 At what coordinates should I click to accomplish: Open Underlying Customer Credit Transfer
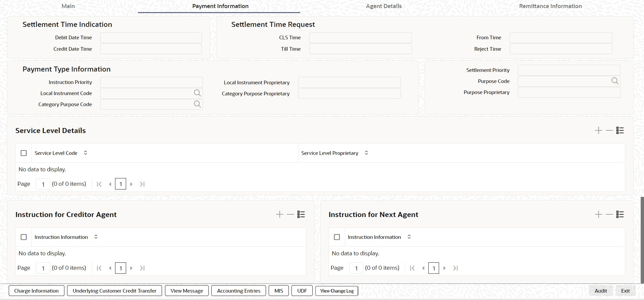(x=114, y=291)
